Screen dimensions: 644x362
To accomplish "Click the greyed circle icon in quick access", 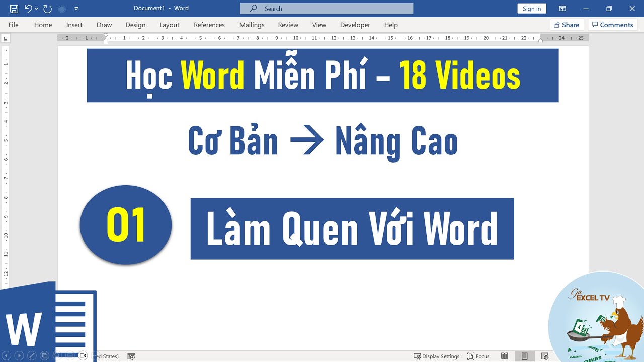I will click(62, 9).
